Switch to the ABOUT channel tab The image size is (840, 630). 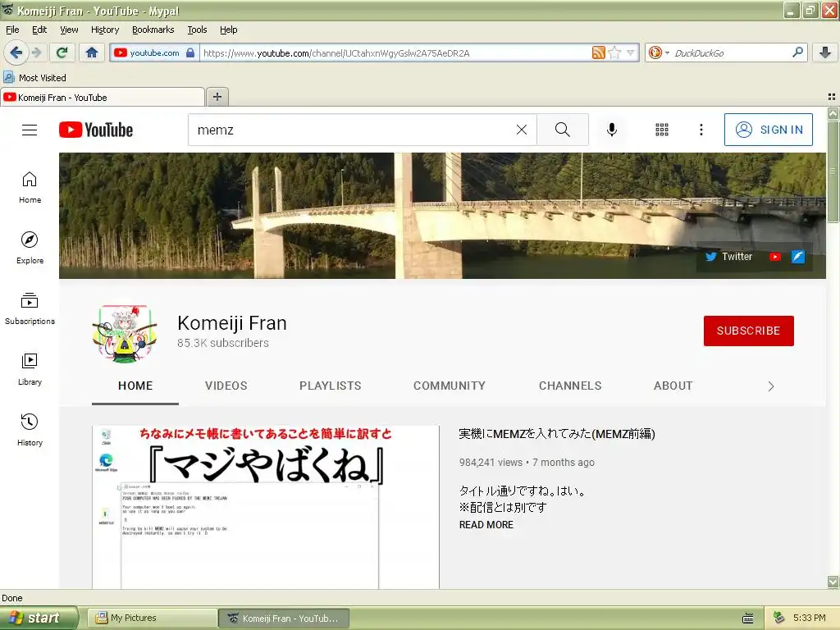point(673,386)
